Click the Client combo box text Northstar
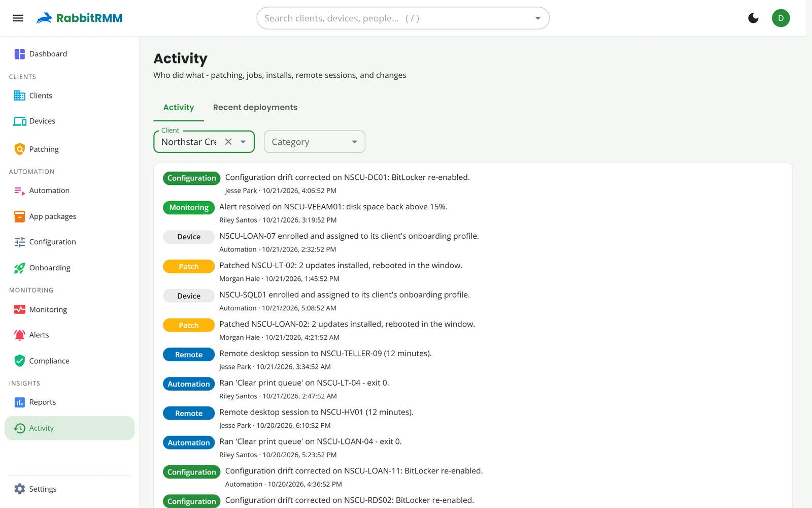The image size is (812, 508). (189, 142)
